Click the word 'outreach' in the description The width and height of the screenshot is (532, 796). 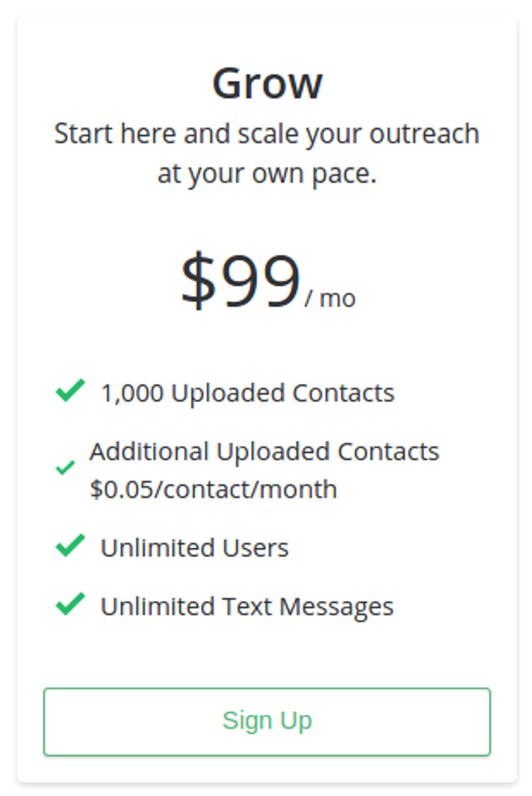[x=424, y=133]
